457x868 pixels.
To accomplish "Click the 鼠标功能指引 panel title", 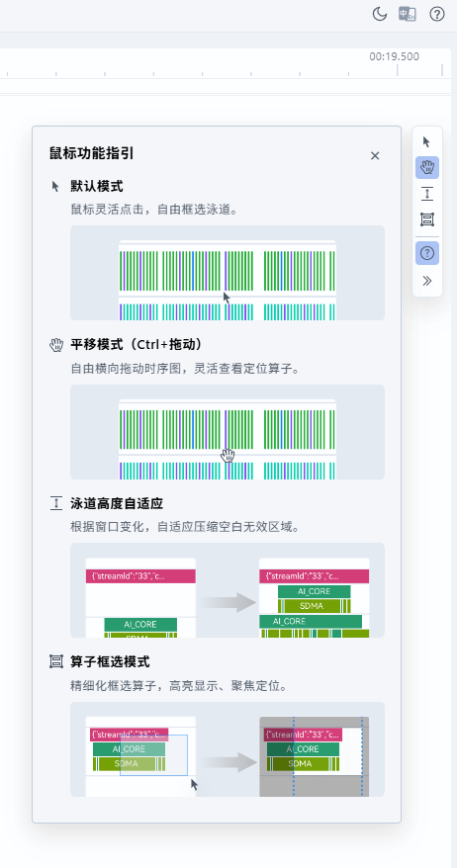I will [91, 153].
